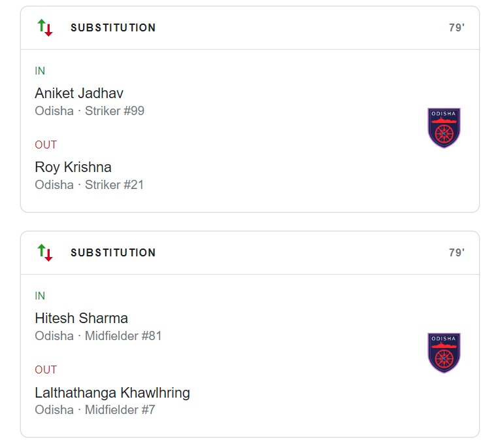The image size is (498, 448).
Task: Click the substitution arrows icon on Hitesh Sharma's card
Action: pyautogui.click(x=45, y=252)
